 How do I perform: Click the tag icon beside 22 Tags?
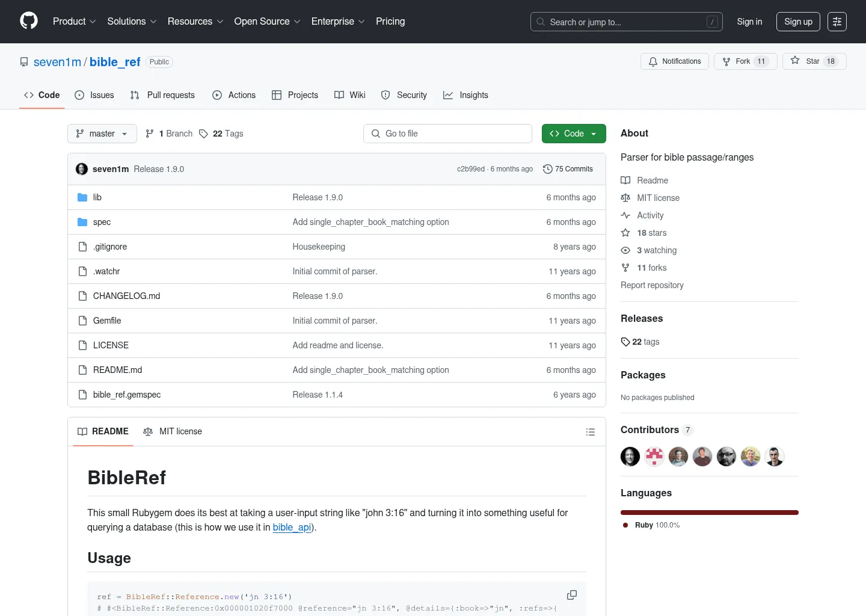pyautogui.click(x=203, y=134)
